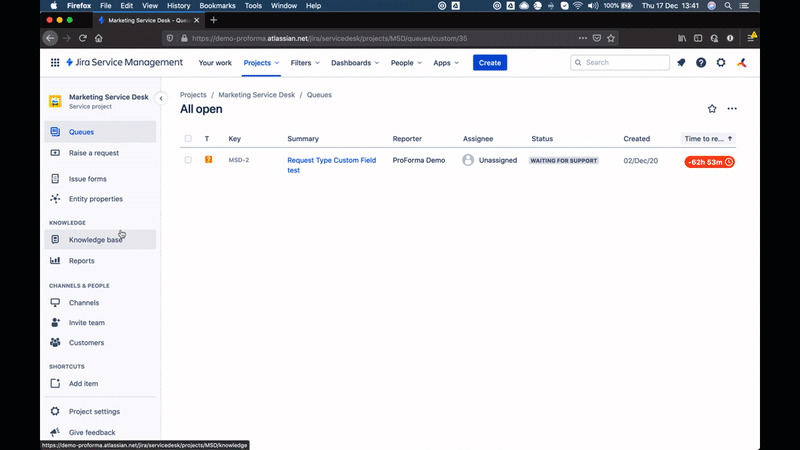Click the Reports chart icon
The width and height of the screenshot is (800, 450).
(55, 260)
